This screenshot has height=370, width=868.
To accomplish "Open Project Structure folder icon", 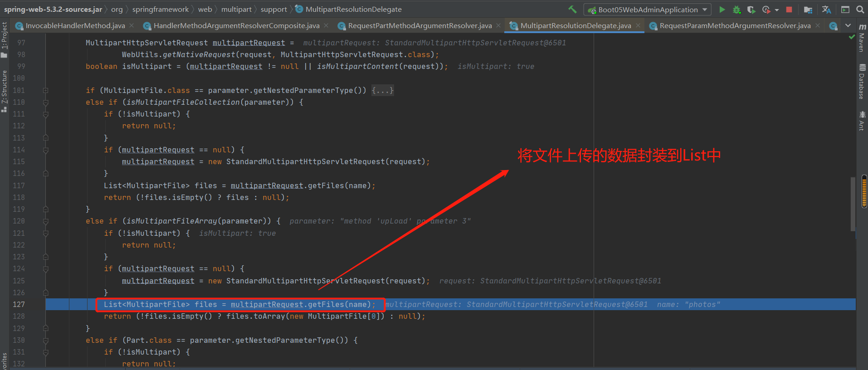I will [808, 10].
